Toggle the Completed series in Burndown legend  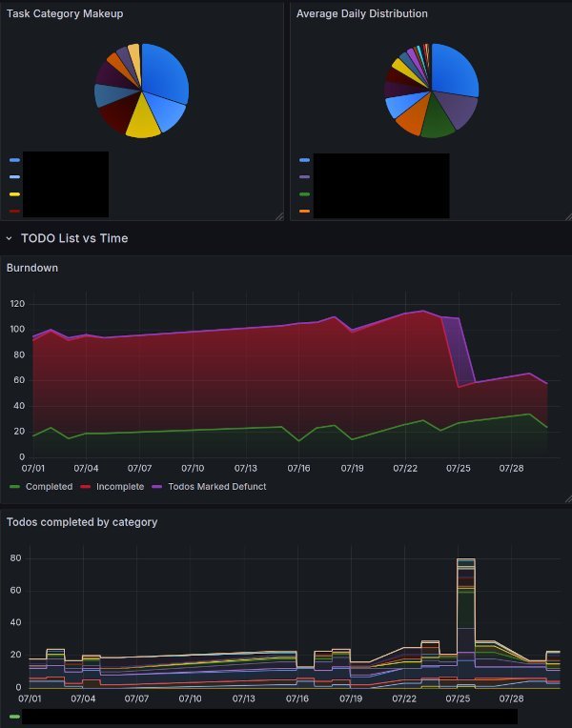(50, 487)
